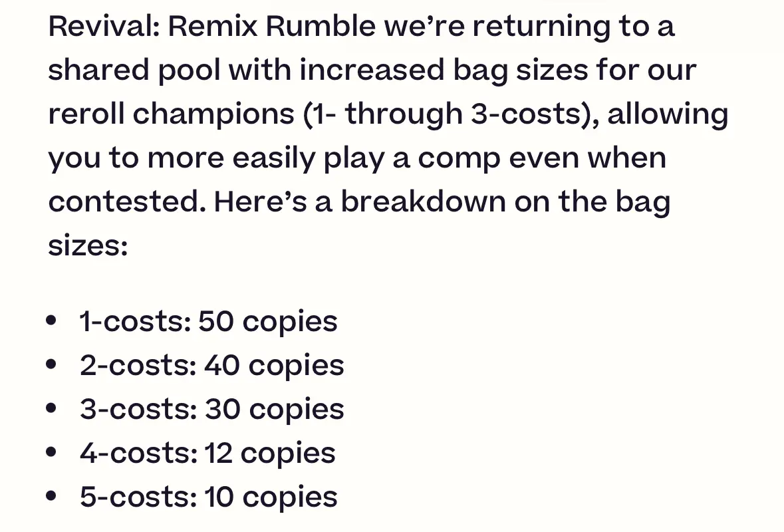Click the bullet point before 2-costs

(x=51, y=364)
